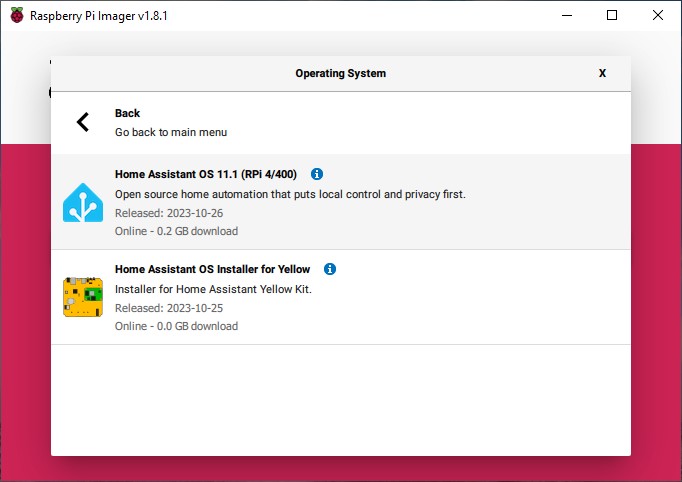Close the Operating System dialog
The width and height of the screenshot is (682, 482).
(x=602, y=73)
